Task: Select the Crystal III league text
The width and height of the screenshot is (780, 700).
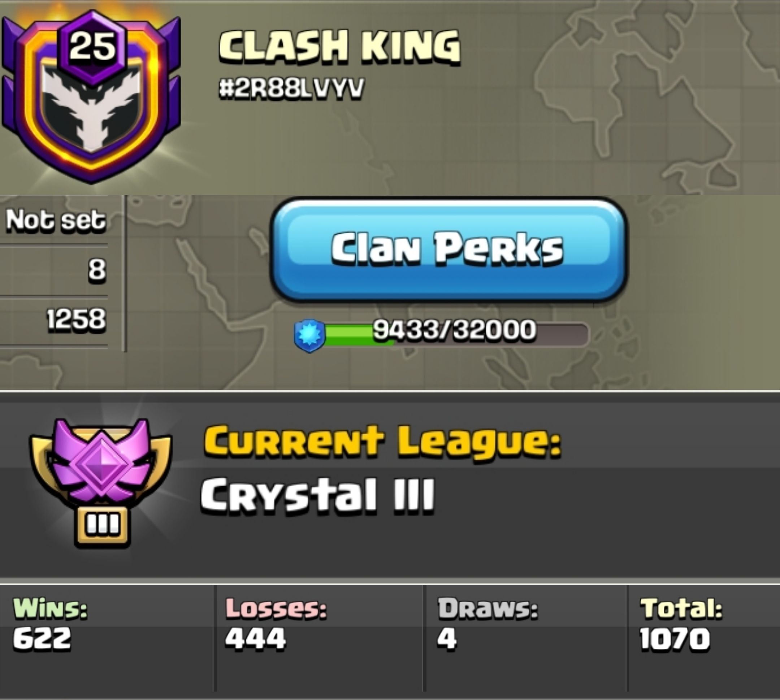Action: click(x=317, y=495)
